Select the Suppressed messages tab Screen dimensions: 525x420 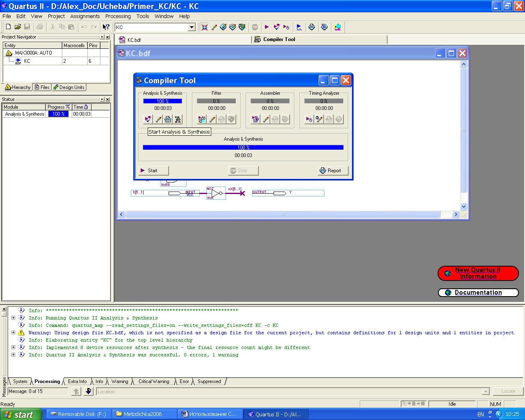pos(209,381)
